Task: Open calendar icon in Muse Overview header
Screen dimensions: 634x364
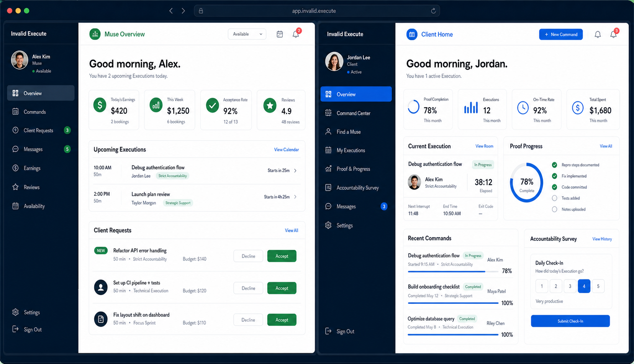Action: click(x=280, y=34)
